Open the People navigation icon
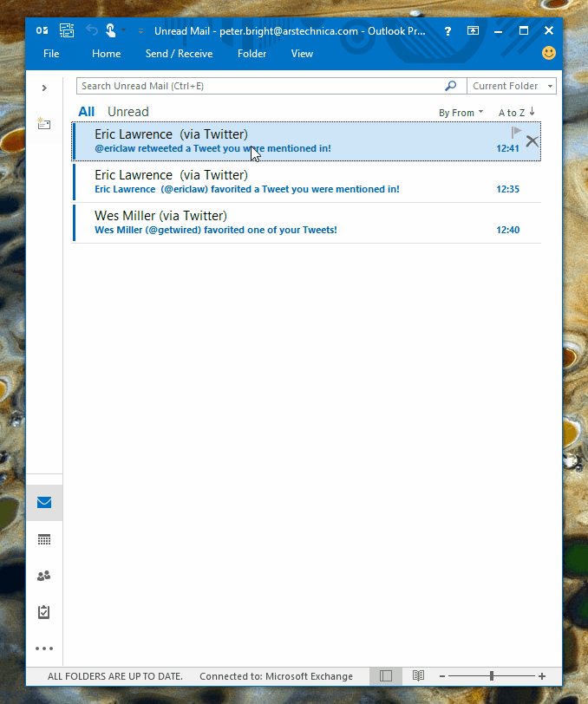Viewport: 588px width, 704px height. tap(44, 576)
